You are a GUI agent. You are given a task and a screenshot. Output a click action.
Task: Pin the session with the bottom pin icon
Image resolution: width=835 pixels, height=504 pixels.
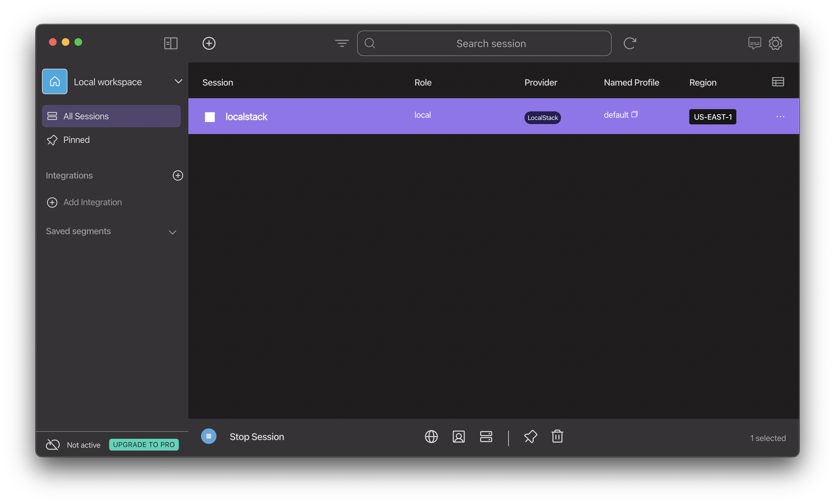(530, 437)
